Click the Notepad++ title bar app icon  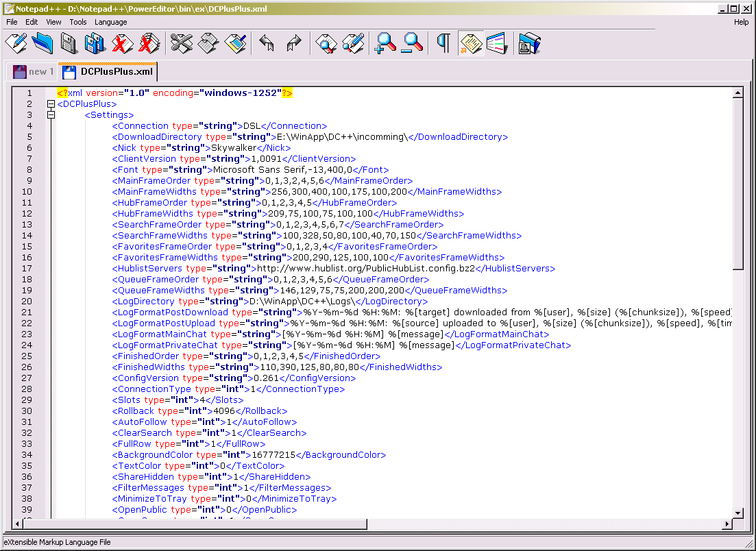[x=8, y=8]
